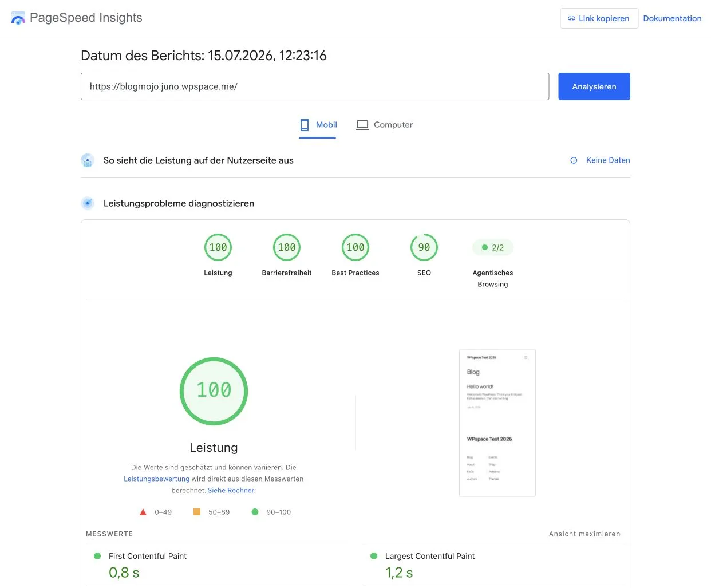Viewport: 711px width, 588px height.
Task: Click the 0,8 s metric value
Action: [x=124, y=573]
